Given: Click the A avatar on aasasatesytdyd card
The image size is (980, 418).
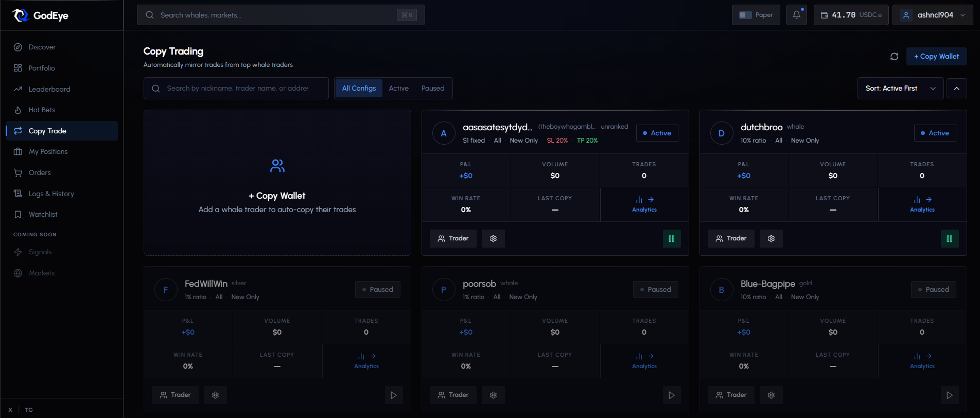Looking at the screenshot, I should pyautogui.click(x=444, y=133).
